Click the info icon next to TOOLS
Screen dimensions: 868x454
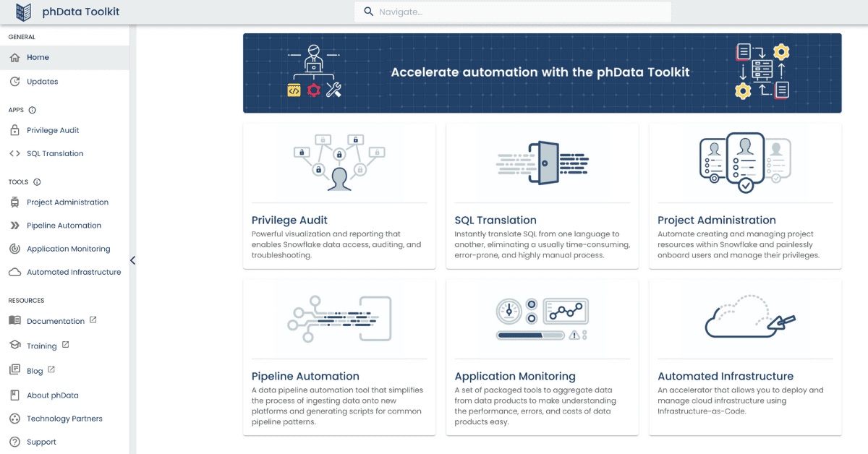coord(37,182)
